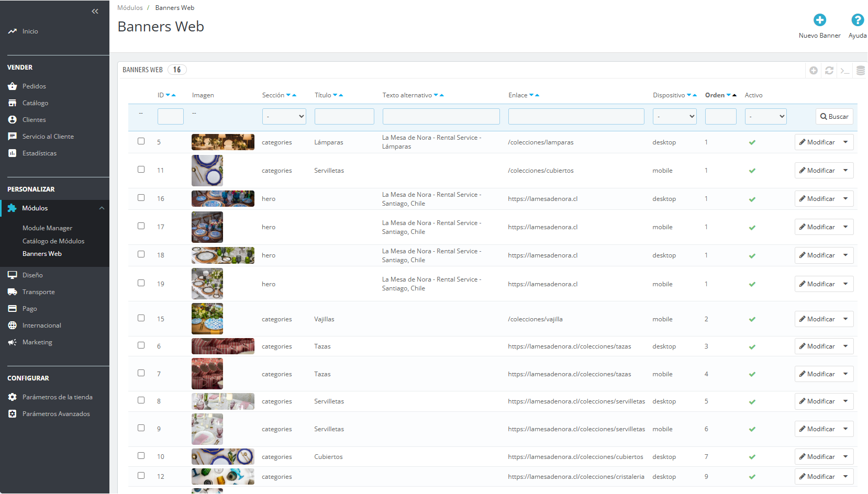Viewport: 868px width, 494px height.
Task: Open Parámetros de la tienda gear icon
Action: [x=13, y=397]
